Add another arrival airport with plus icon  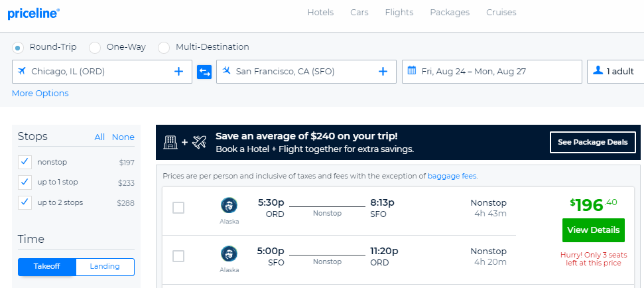383,72
